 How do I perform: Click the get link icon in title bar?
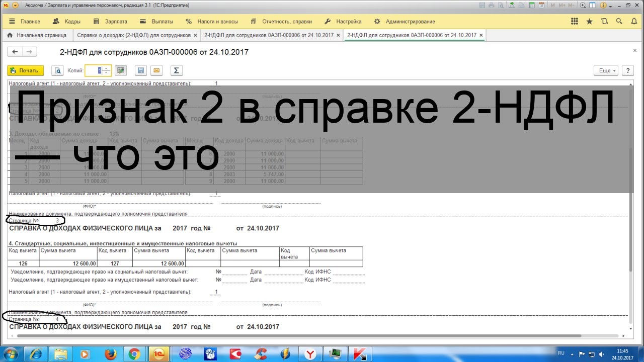[511, 5]
